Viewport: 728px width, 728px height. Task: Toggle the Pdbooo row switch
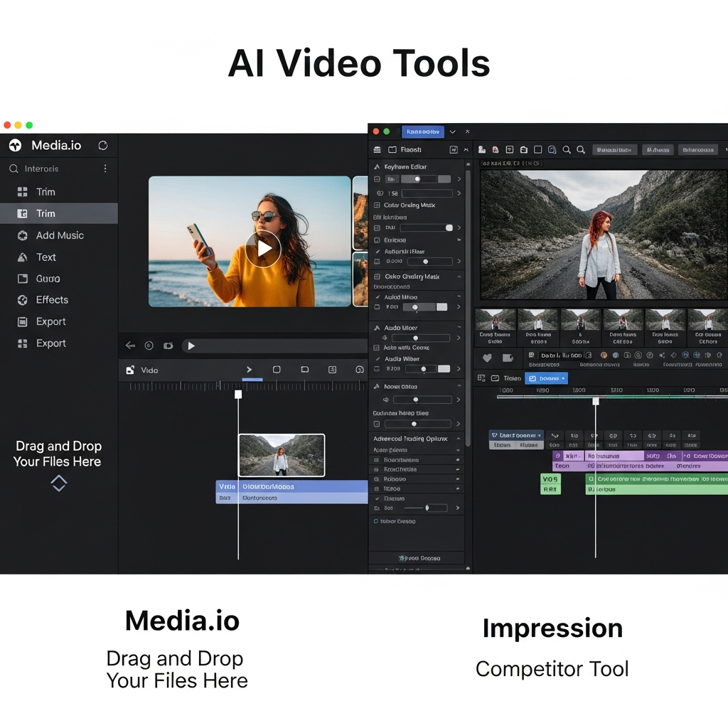[458, 478]
